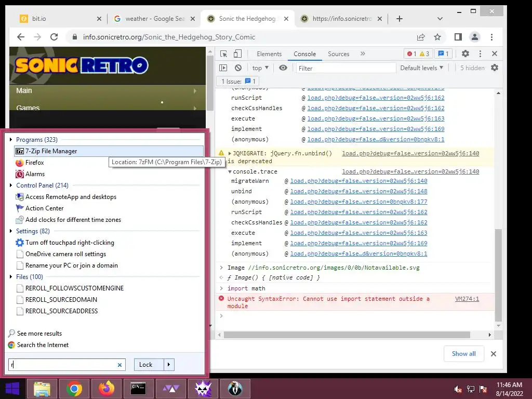The width and height of the screenshot is (532, 399).
Task: Open the top JavaScript context dropdown
Action: click(260, 68)
